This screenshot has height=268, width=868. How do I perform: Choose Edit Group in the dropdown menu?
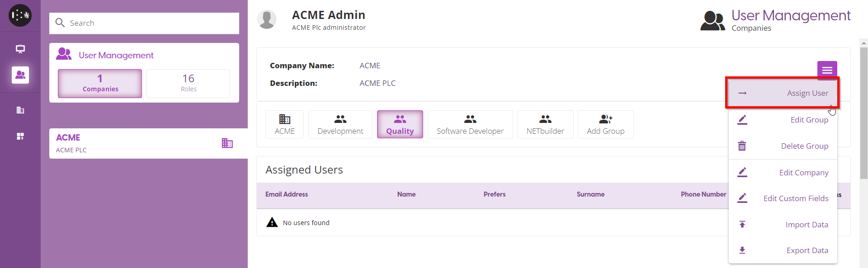pyautogui.click(x=783, y=120)
